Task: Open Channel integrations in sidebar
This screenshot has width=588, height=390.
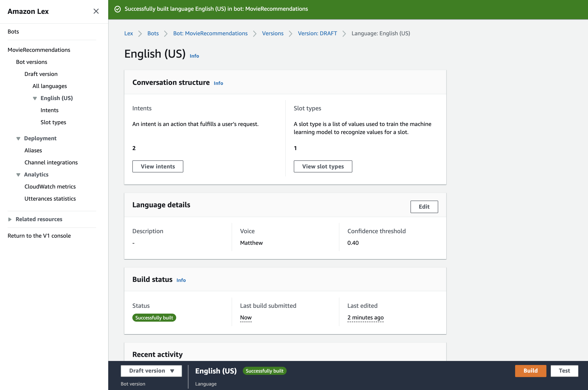Action: [51, 162]
